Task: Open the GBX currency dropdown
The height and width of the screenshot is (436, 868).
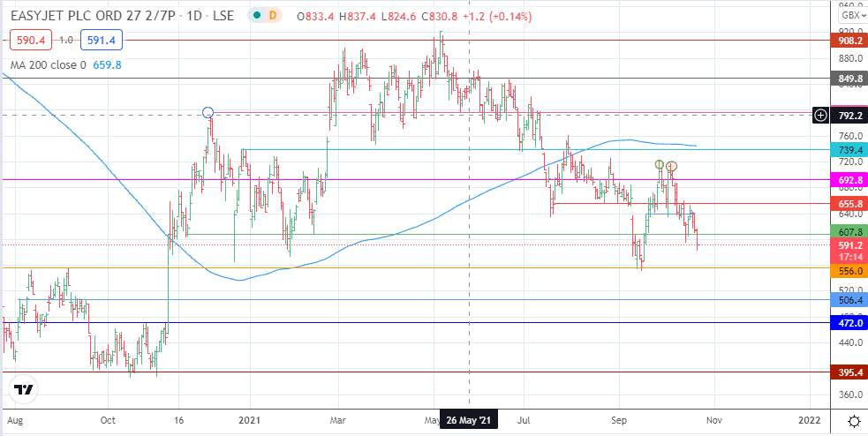Action: click(852, 15)
